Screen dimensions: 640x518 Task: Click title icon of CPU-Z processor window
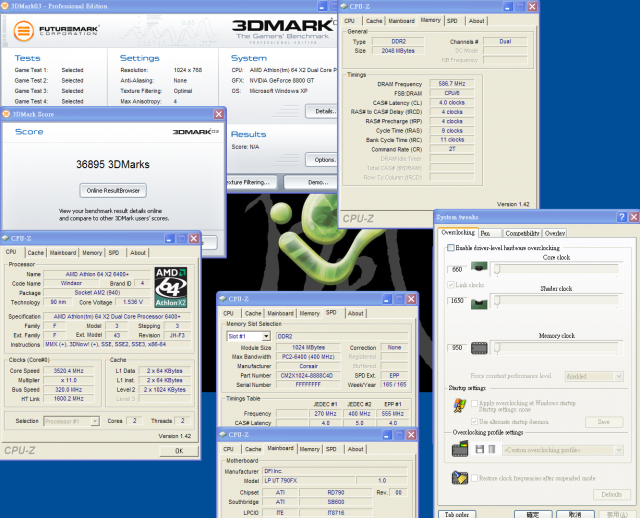5,238
